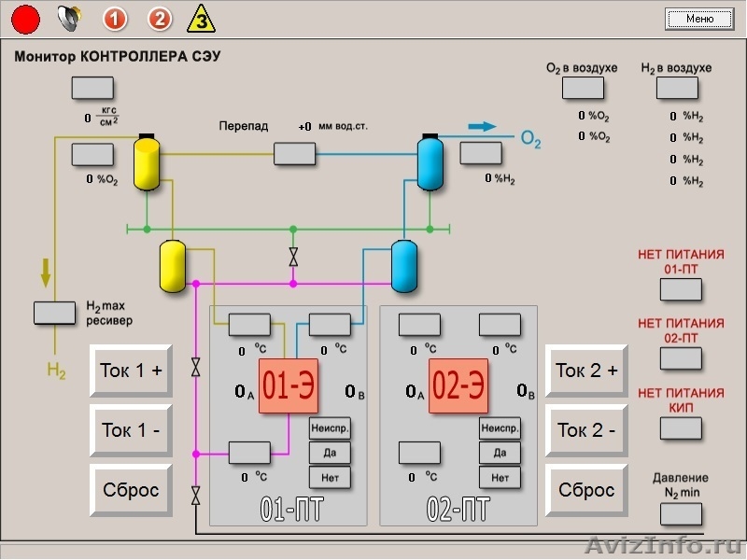
Task: Select the level 1 round indicator
Action: (115, 18)
